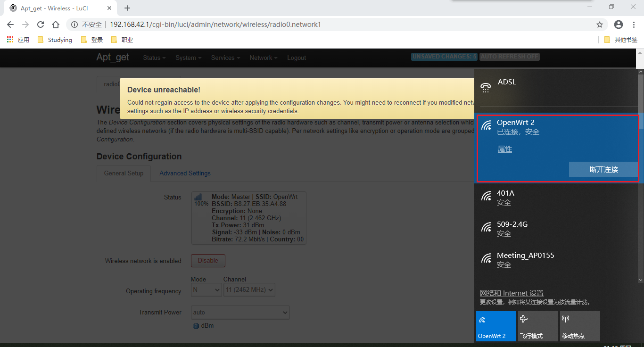644x347 pixels.
Task: Open the operating Mode dropdown
Action: [206, 289]
